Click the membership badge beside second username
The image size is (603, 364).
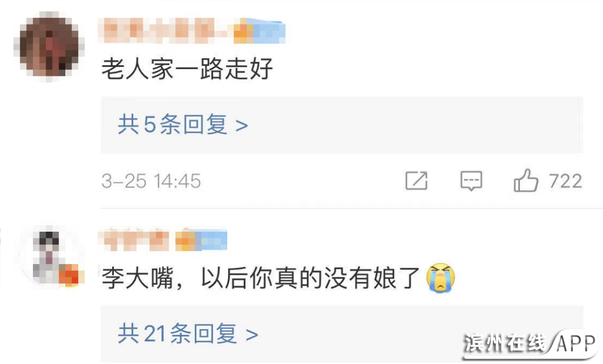201,240
